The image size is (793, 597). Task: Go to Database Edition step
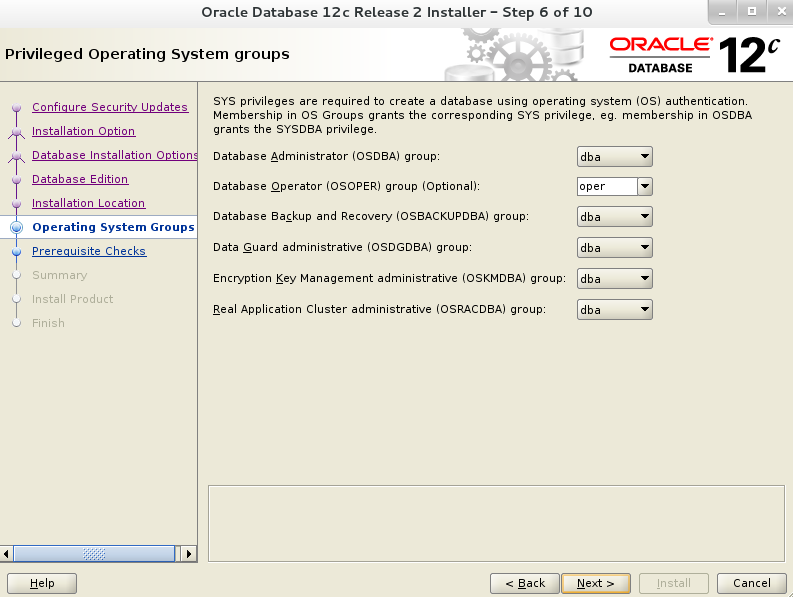coord(80,179)
